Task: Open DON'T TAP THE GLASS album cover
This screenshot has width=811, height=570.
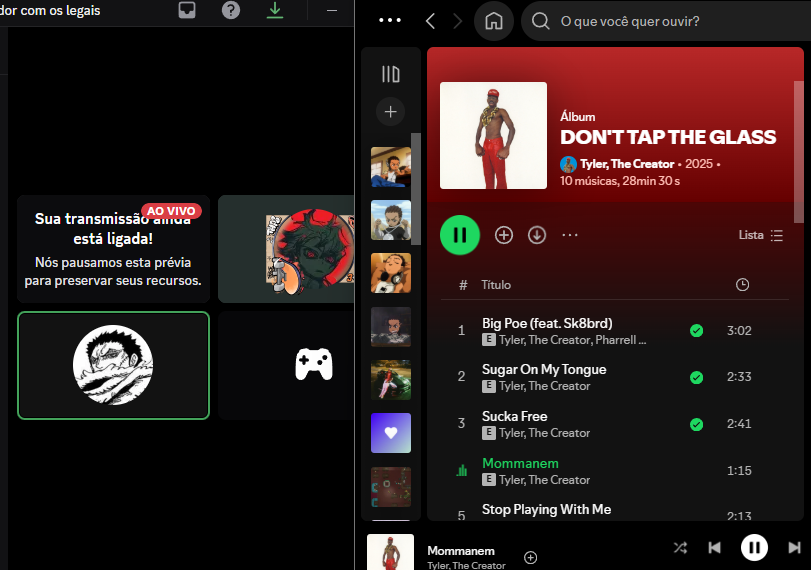Action: point(493,136)
